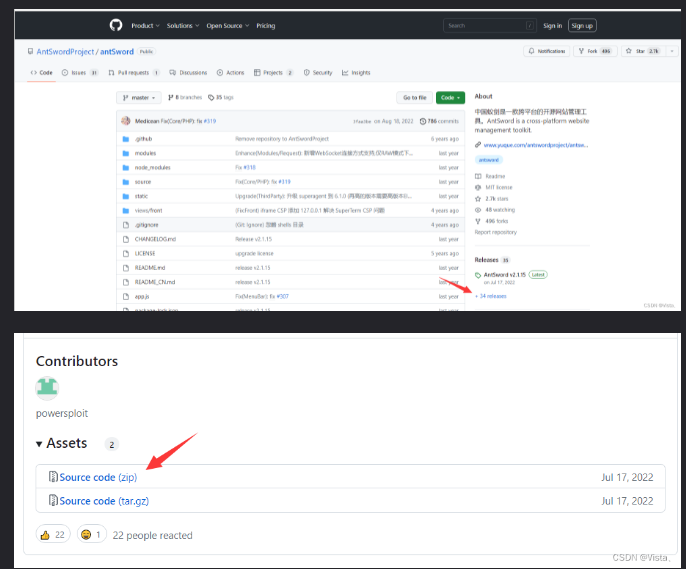686x569 pixels.
Task: Open the .gitignore file
Action: coord(147,225)
